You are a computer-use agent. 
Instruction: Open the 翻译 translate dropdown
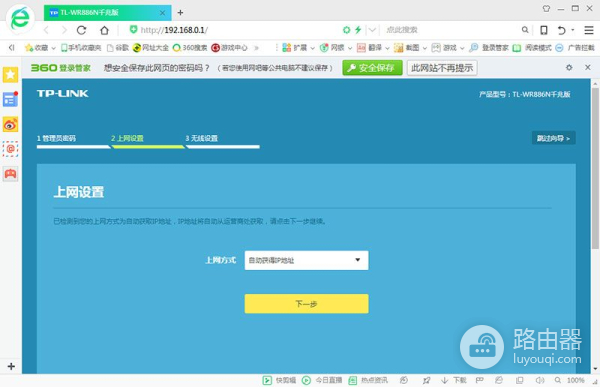[373, 48]
